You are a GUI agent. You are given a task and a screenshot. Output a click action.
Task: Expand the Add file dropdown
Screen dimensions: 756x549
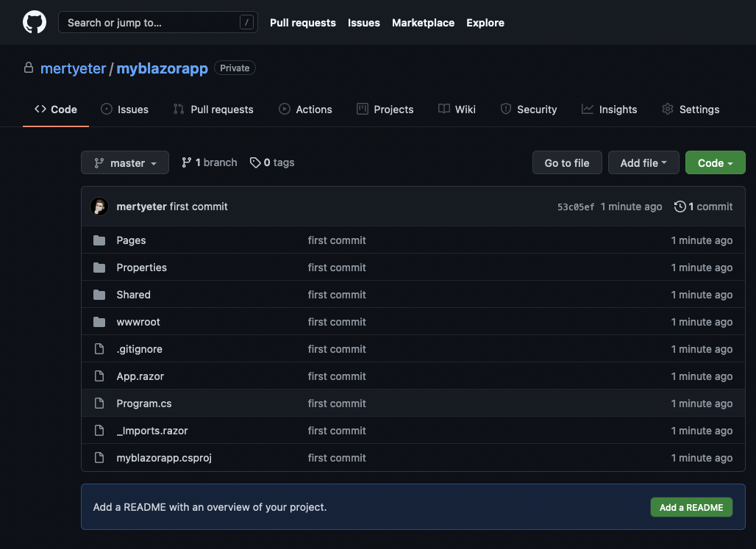(x=643, y=163)
